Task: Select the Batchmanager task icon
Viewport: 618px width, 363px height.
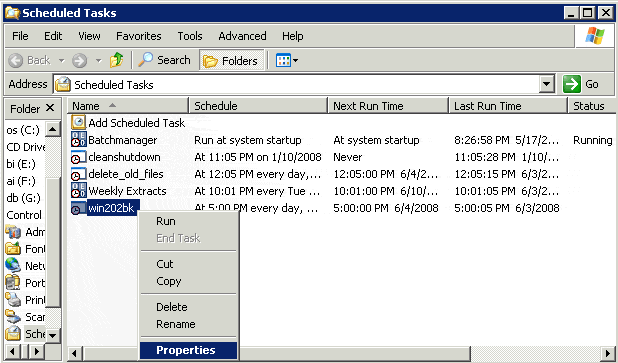Action: [x=79, y=140]
